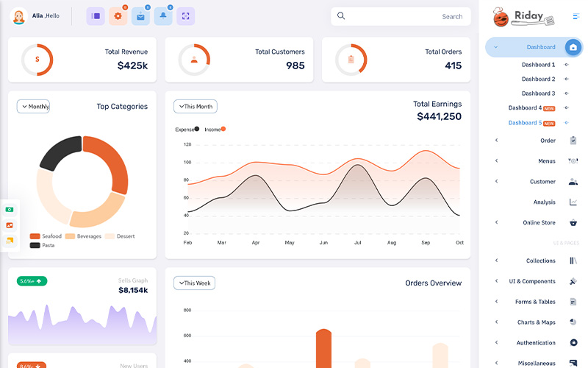588x368 pixels.
Task: Open Dashboard 4 with NEW badge
Action: (531, 107)
